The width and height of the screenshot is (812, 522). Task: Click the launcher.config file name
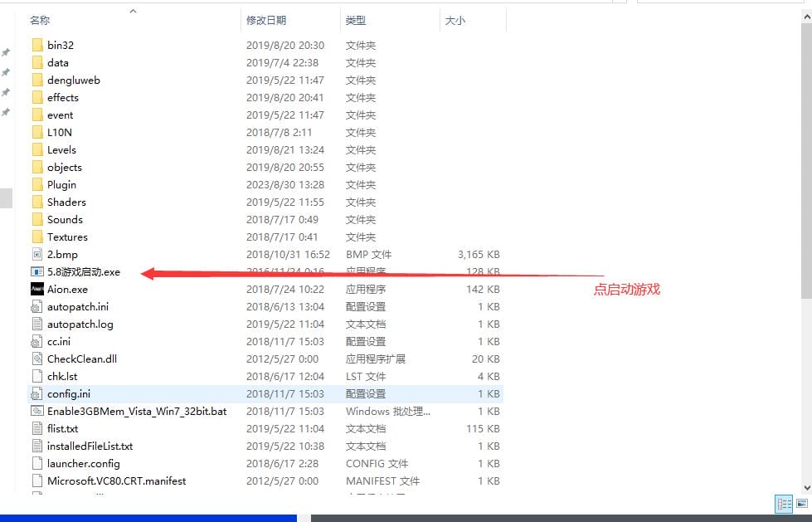[x=83, y=464]
